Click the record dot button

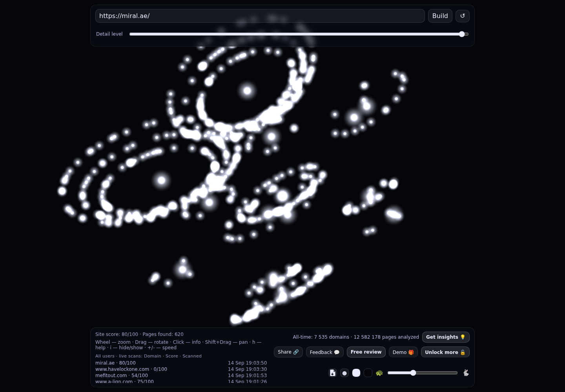click(x=344, y=373)
